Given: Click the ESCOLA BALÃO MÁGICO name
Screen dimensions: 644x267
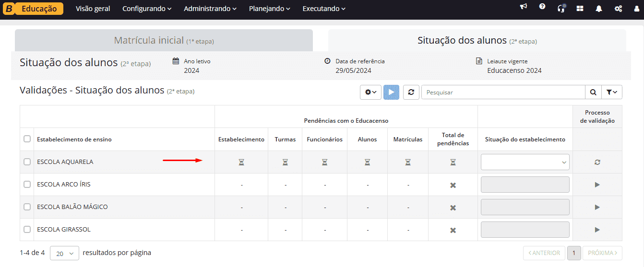Looking at the screenshot, I should [x=72, y=207].
